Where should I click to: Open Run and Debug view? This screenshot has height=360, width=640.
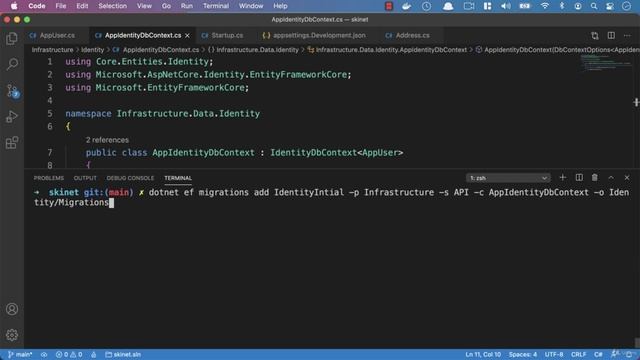point(12,117)
